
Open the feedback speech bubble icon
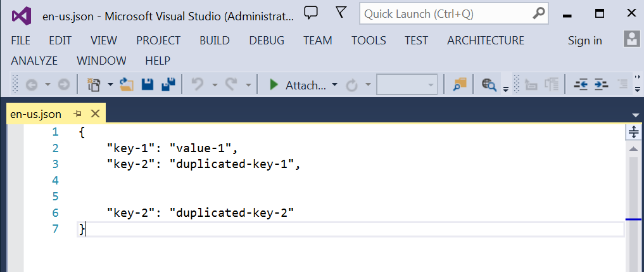(311, 13)
